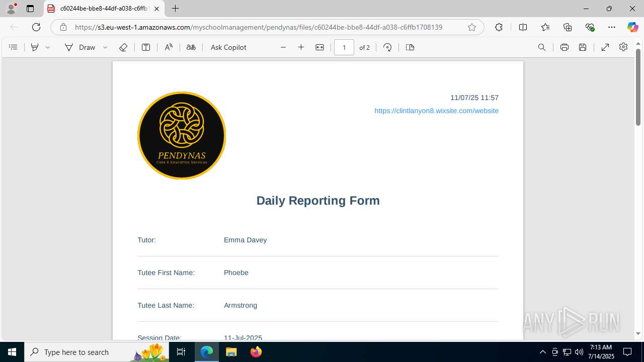Viewport: 644px width, 362px height.
Task: Focus the page number field
Action: 344,47
